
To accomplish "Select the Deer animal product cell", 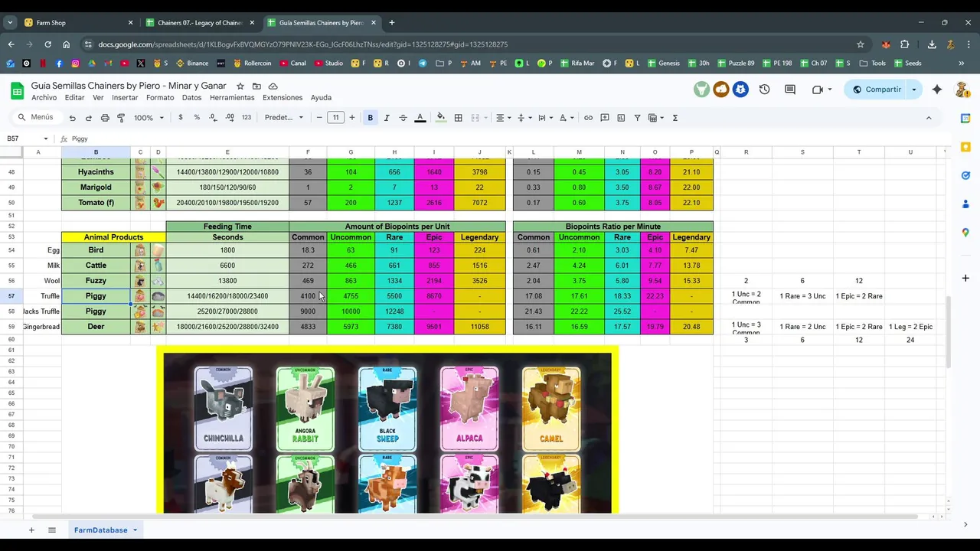I will pyautogui.click(x=96, y=327).
